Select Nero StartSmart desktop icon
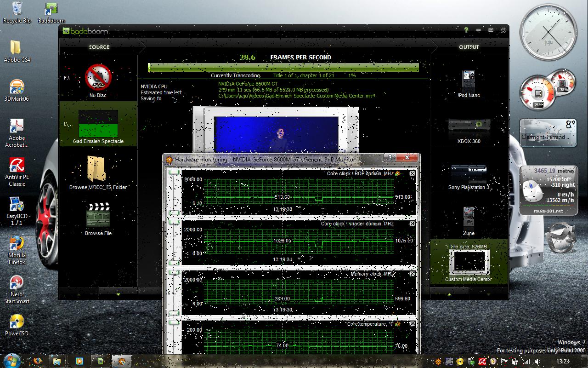Viewport: 588px width, 368px height. click(17, 289)
